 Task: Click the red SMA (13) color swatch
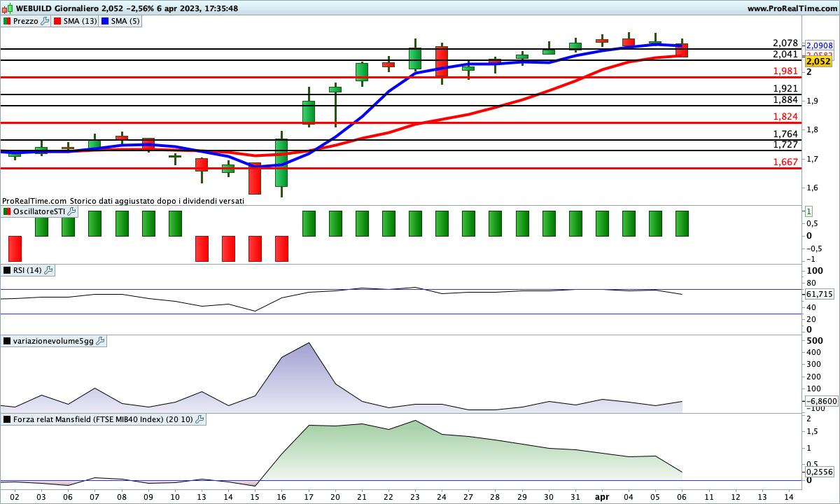(57, 21)
